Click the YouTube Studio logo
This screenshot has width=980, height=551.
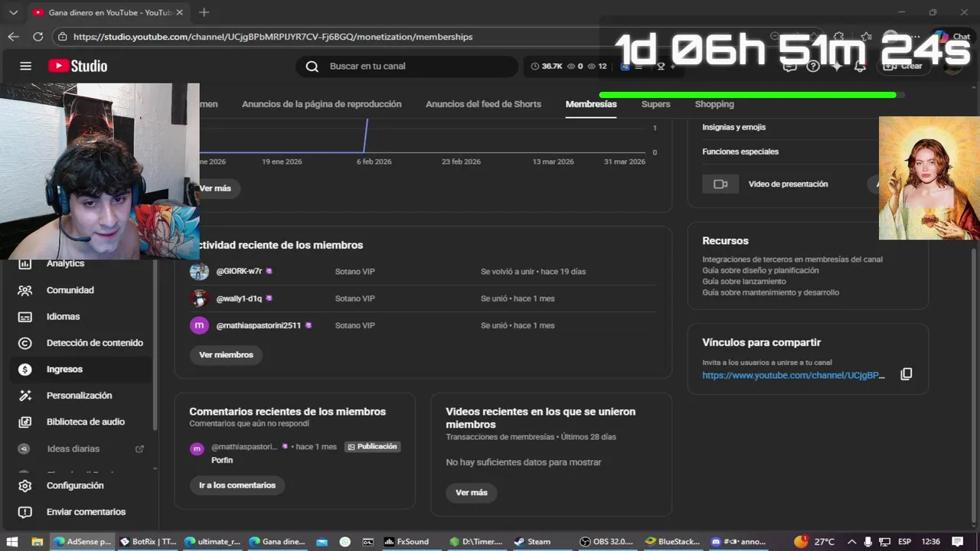pyautogui.click(x=77, y=66)
